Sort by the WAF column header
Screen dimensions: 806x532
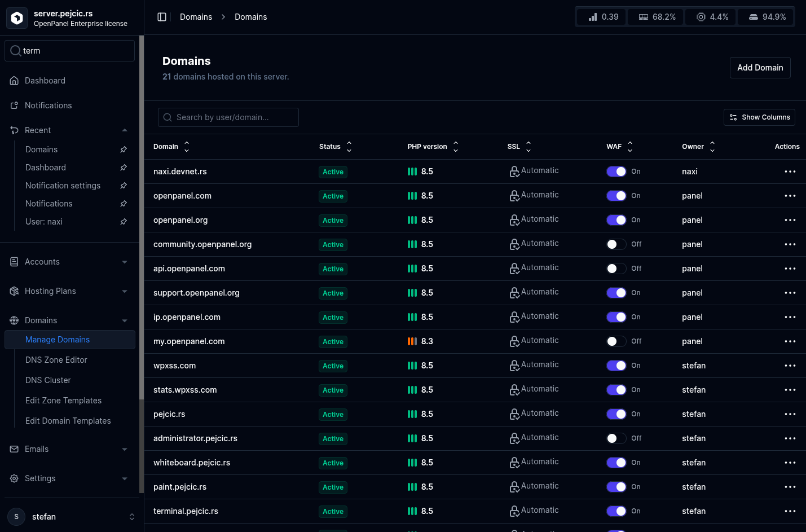[x=620, y=147]
